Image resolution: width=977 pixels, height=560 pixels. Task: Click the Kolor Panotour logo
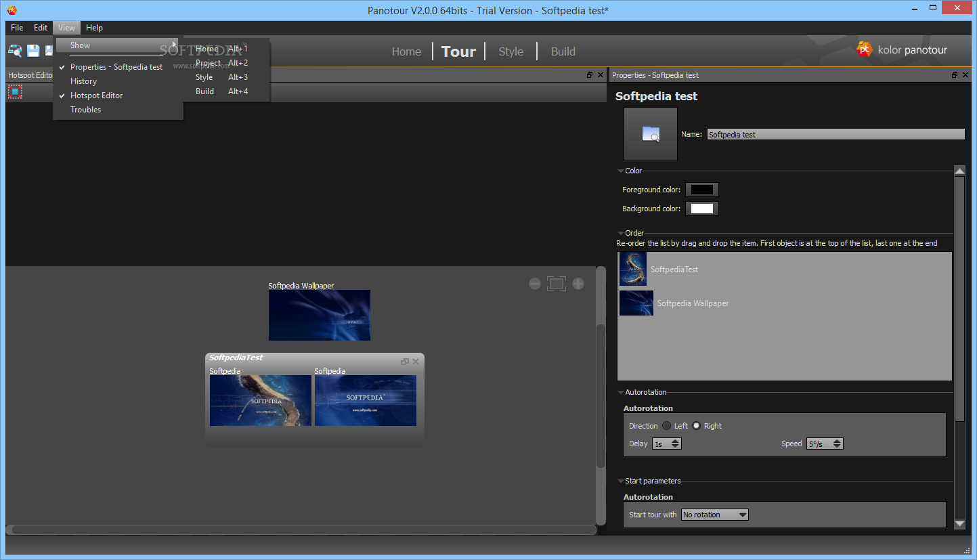coord(902,49)
